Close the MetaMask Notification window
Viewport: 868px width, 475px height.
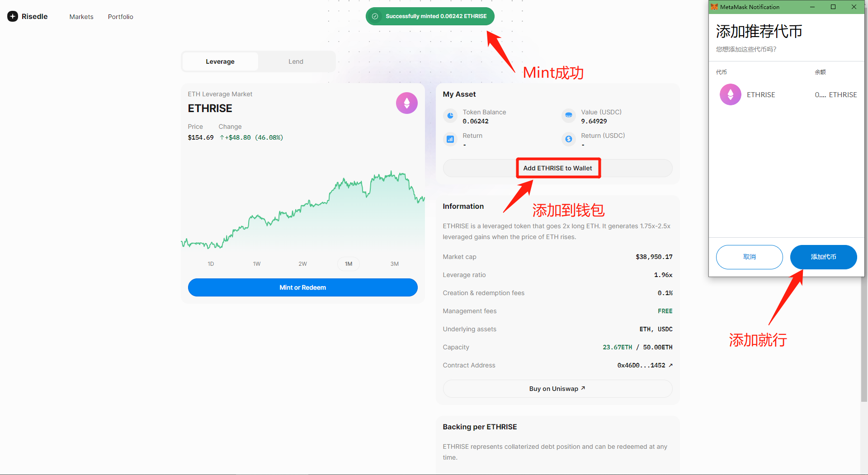(854, 7)
